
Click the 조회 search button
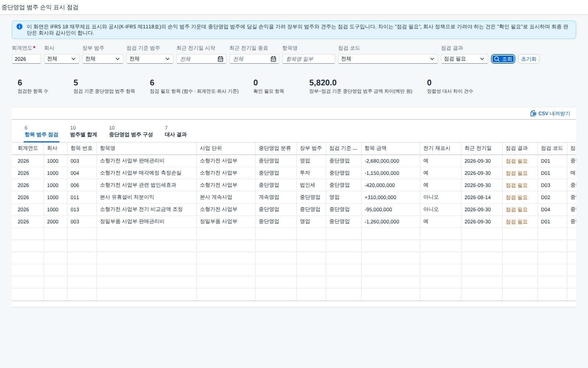click(503, 59)
